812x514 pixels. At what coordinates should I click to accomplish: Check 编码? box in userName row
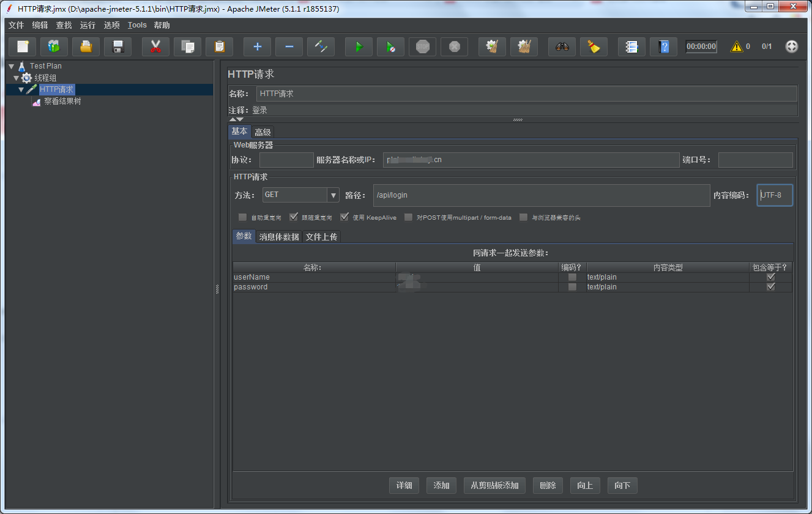tap(572, 277)
